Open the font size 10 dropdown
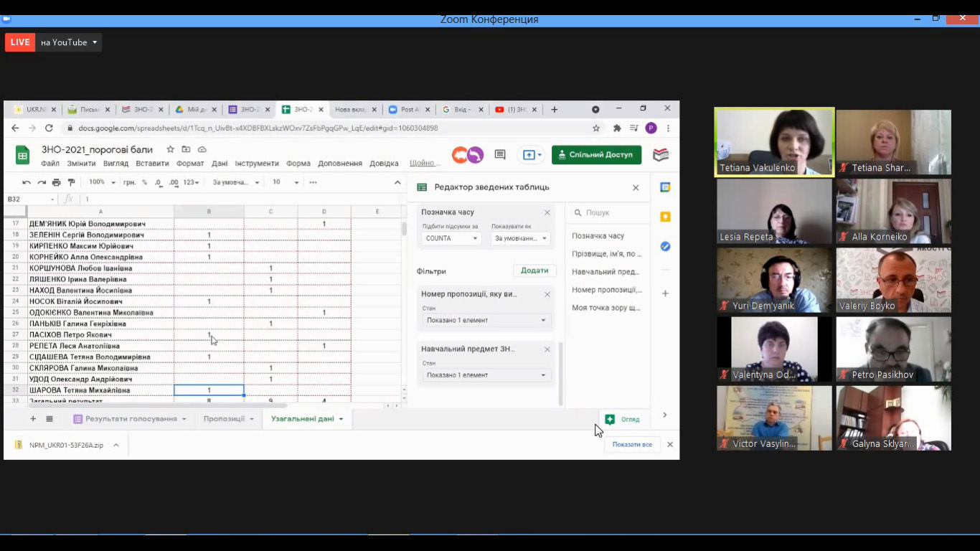 286,182
